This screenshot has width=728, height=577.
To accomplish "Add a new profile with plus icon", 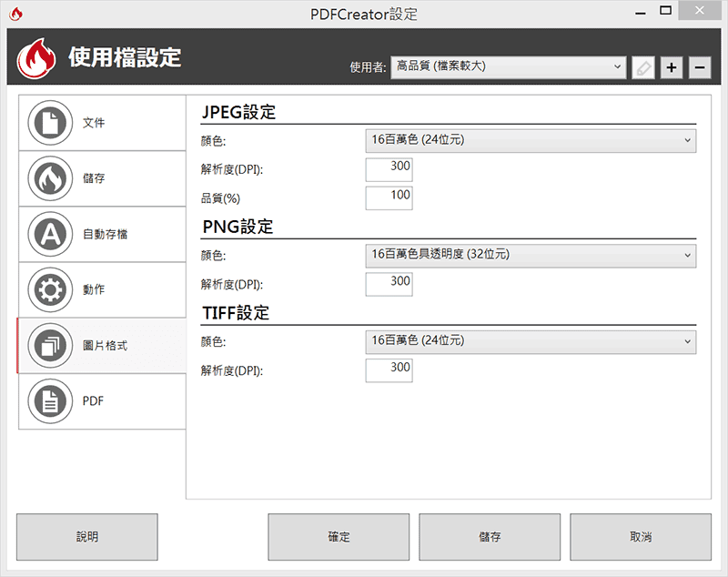I will click(x=672, y=67).
